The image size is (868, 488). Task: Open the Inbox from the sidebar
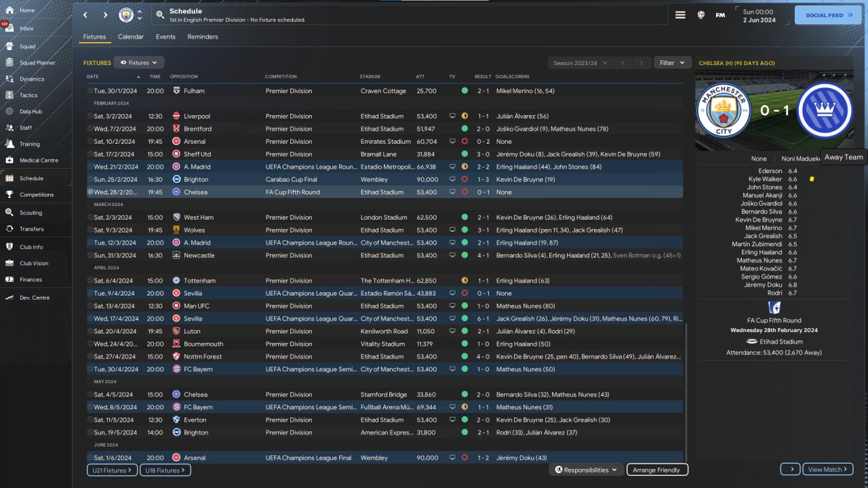tap(27, 28)
